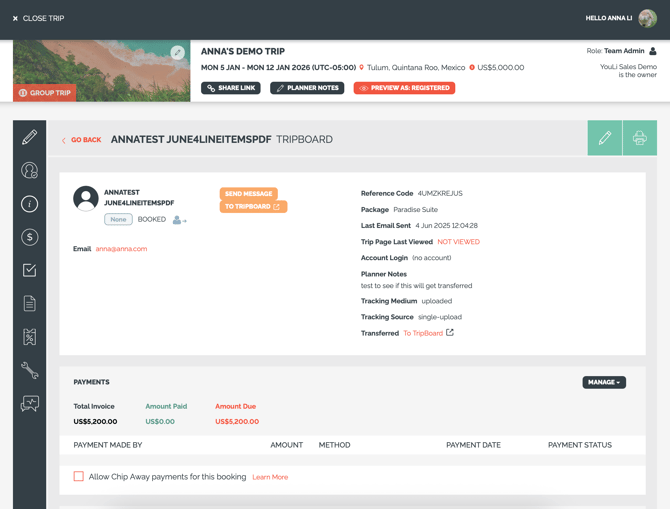Viewport: 670px width, 509px height.
Task: Open the people/registrants sidebar icon
Action: 29,170
